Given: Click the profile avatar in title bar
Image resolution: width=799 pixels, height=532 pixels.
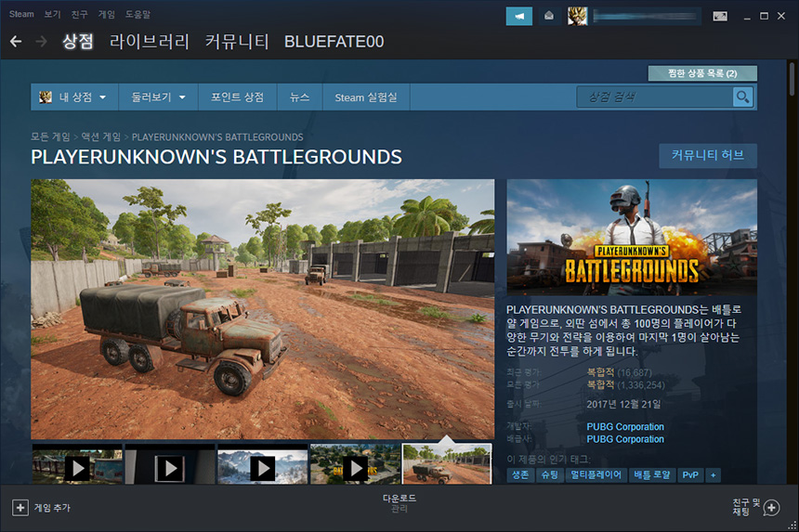Looking at the screenshot, I should (x=577, y=17).
